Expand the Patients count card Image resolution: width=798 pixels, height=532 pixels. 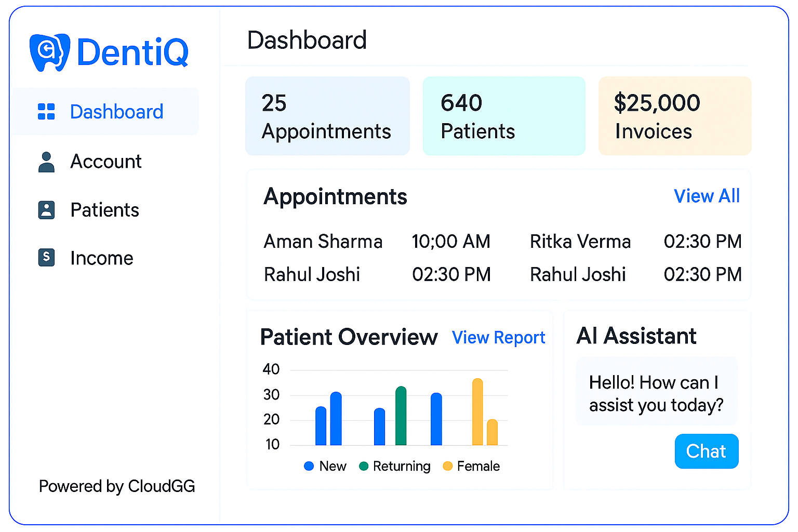pyautogui.click(x=503, y=116)
